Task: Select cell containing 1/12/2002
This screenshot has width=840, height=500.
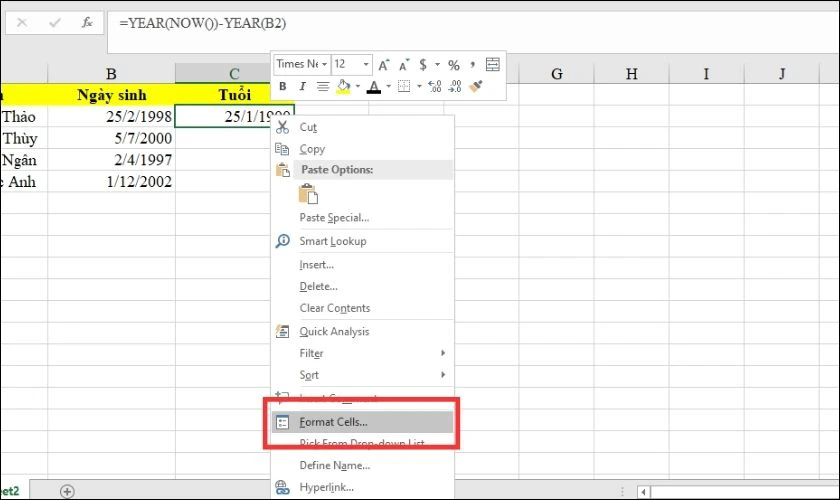Action: (x=111, y=182)
